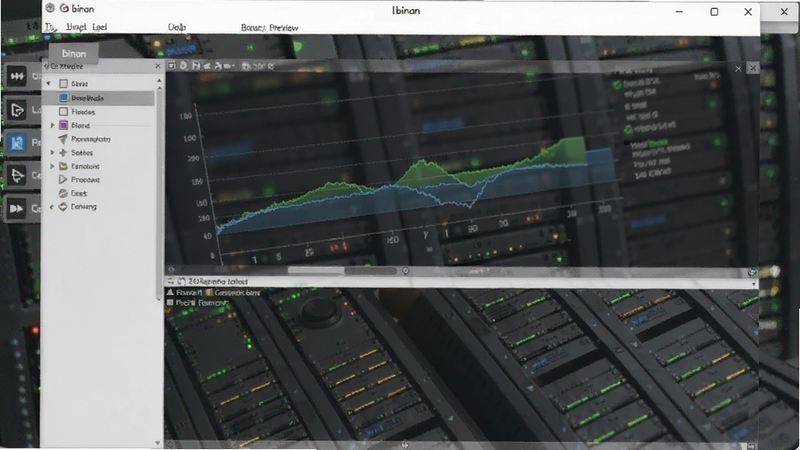Toggle the second green check in the chart legend
The height and width of the screenshot is (450, 800).
point(629,129)
